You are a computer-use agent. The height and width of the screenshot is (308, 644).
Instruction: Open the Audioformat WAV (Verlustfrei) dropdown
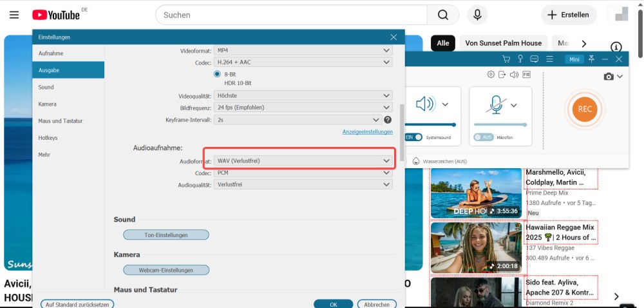[303, 161]
